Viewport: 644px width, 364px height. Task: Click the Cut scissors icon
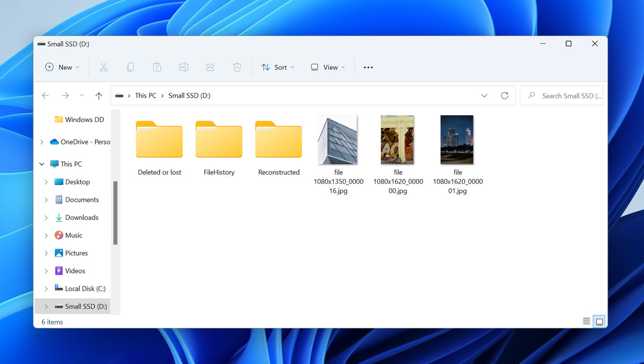(x=103, y=67)
